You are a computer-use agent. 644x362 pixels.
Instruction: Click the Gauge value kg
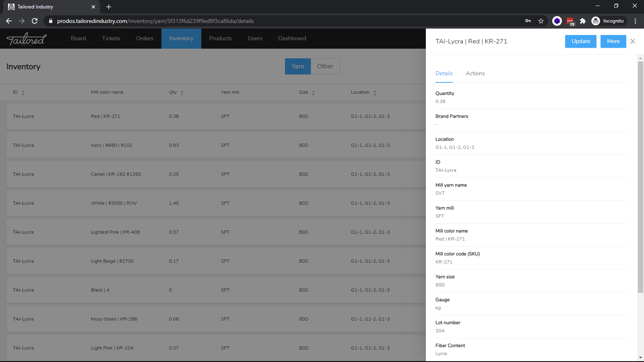point(438,308)
